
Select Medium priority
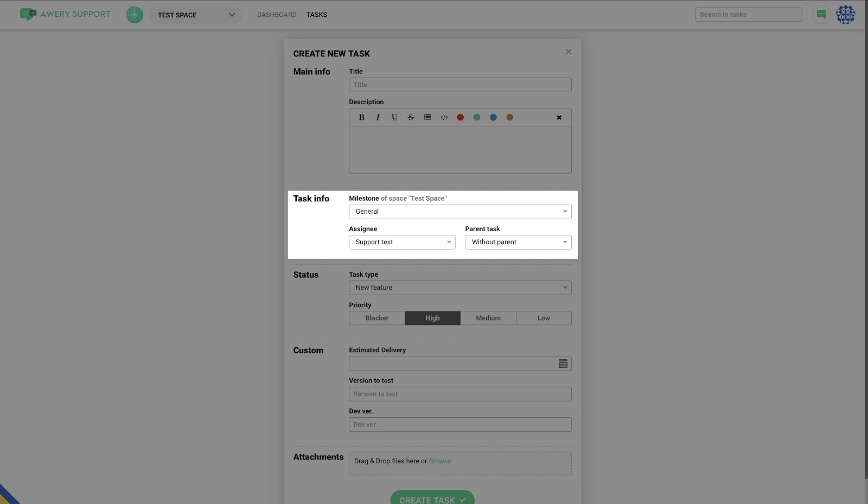pos(488,318)
